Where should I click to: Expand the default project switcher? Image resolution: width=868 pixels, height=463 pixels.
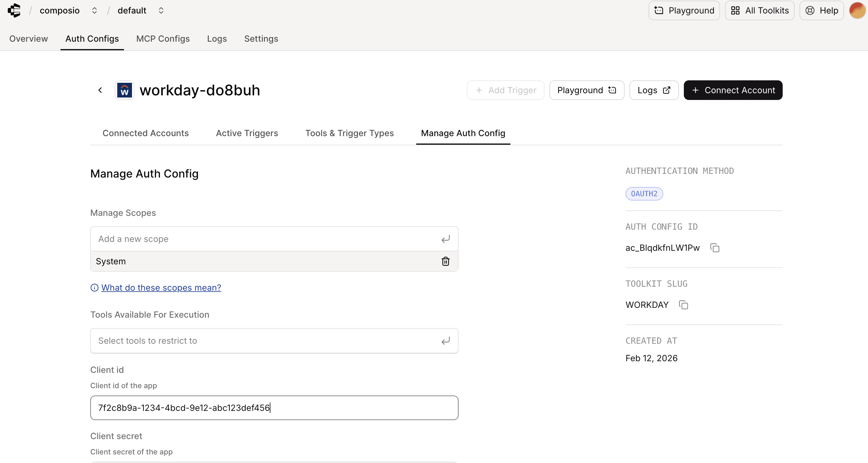(161, 10)
